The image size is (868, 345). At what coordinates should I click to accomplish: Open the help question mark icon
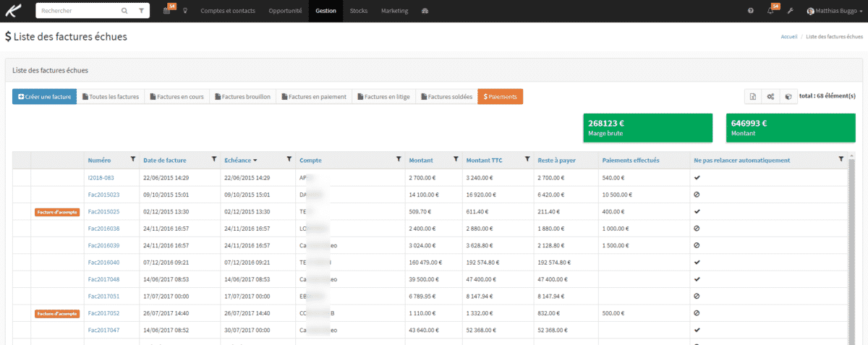pos(751,12)
